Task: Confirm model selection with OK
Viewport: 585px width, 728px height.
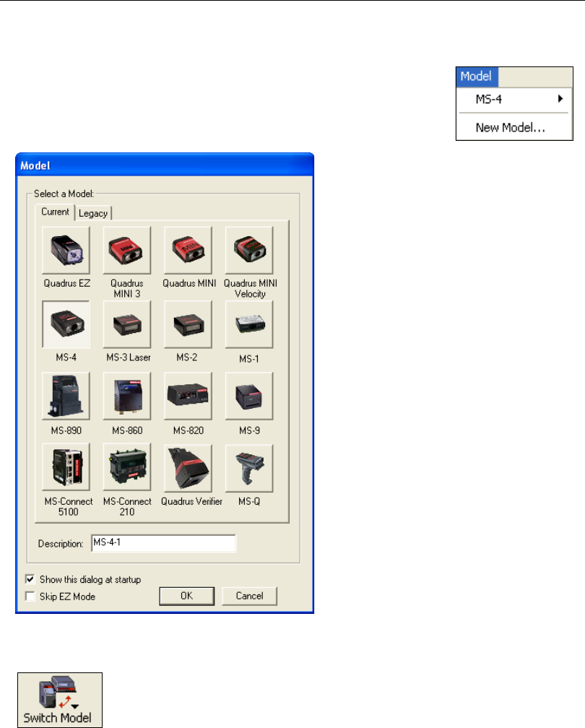Action: coord(186,596)
